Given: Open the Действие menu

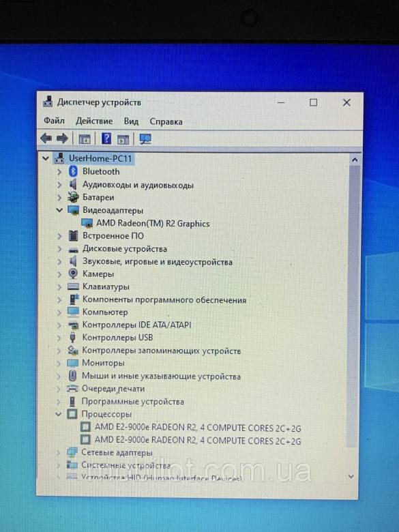Looking at the screenshot, I should coord(94,121).
